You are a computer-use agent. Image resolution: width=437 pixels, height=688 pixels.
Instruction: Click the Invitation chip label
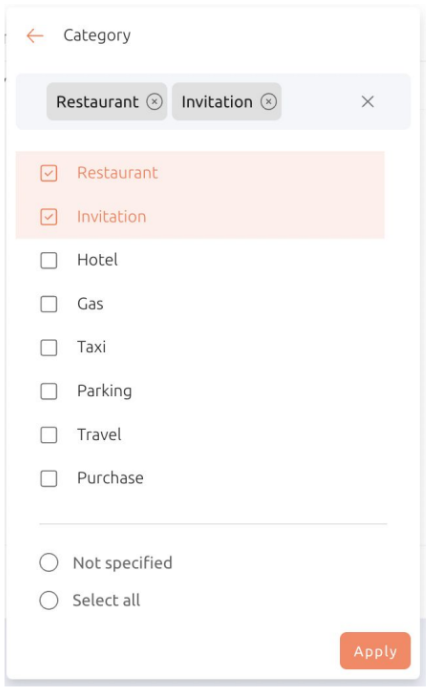[217, 102]
